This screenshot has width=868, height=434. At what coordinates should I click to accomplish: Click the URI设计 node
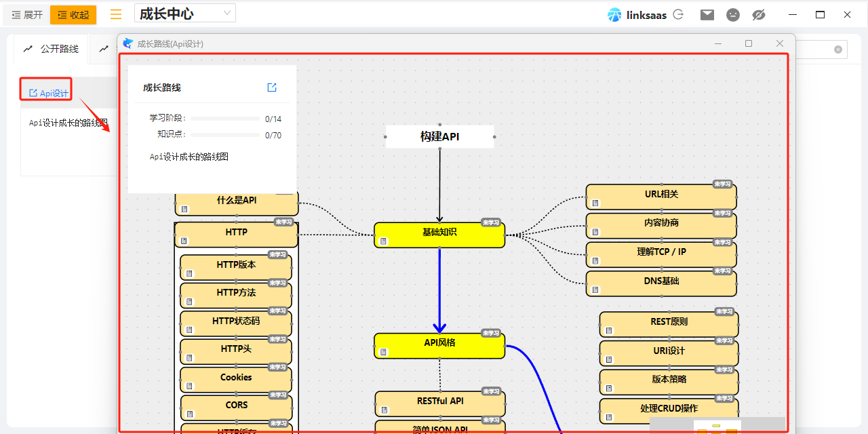coord(669,353)
